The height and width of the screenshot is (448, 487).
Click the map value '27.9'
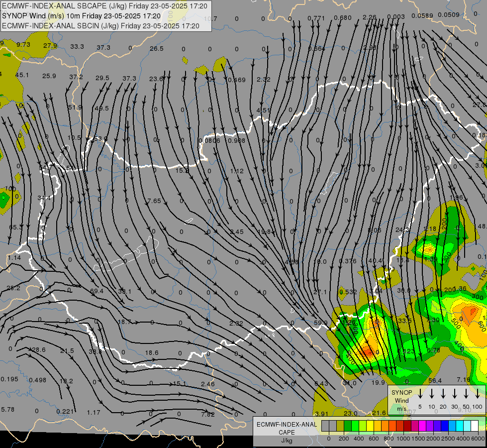point(50,46)
